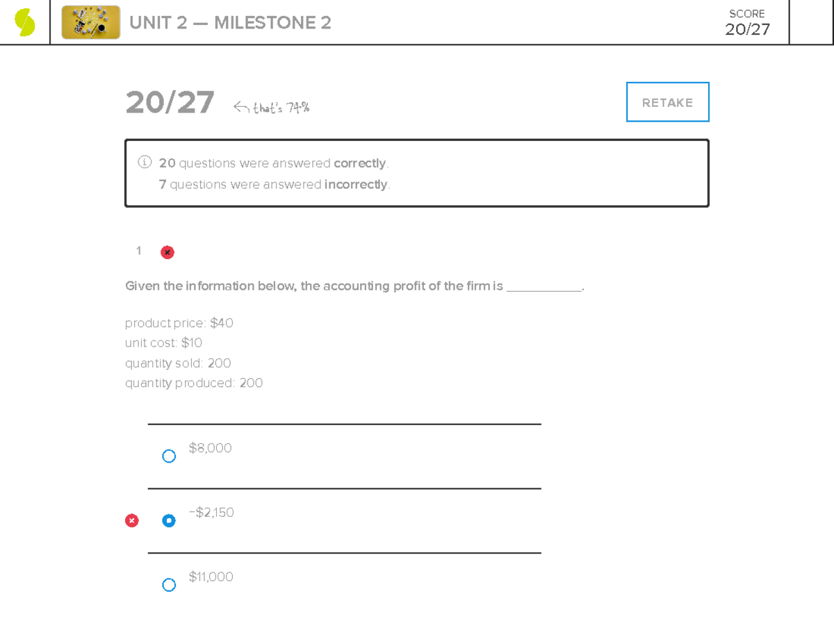Click the "20 questions were answered correctly" line
834x644 pixels.
point(274,163)
